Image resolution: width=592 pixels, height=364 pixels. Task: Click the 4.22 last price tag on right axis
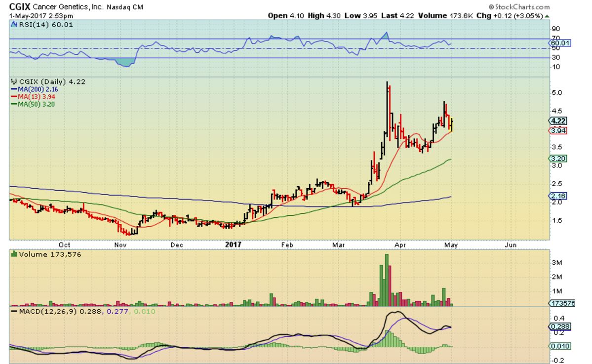tap(558, 121)
